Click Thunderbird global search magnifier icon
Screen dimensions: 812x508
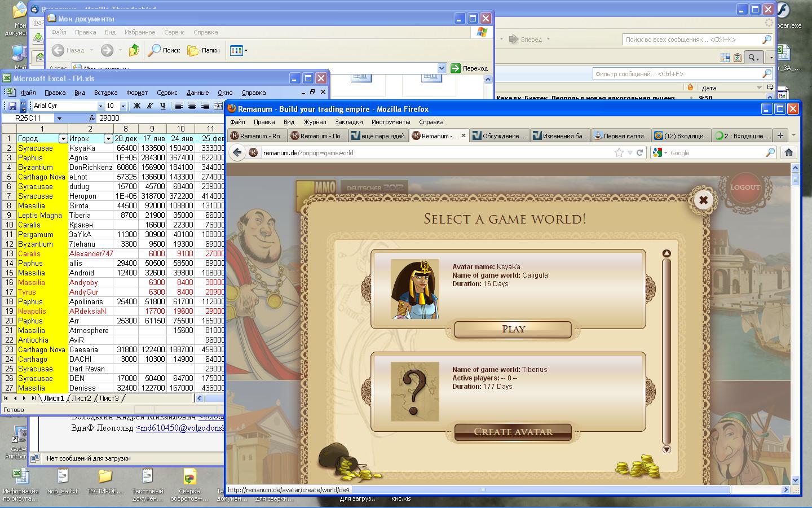(766, 40)
